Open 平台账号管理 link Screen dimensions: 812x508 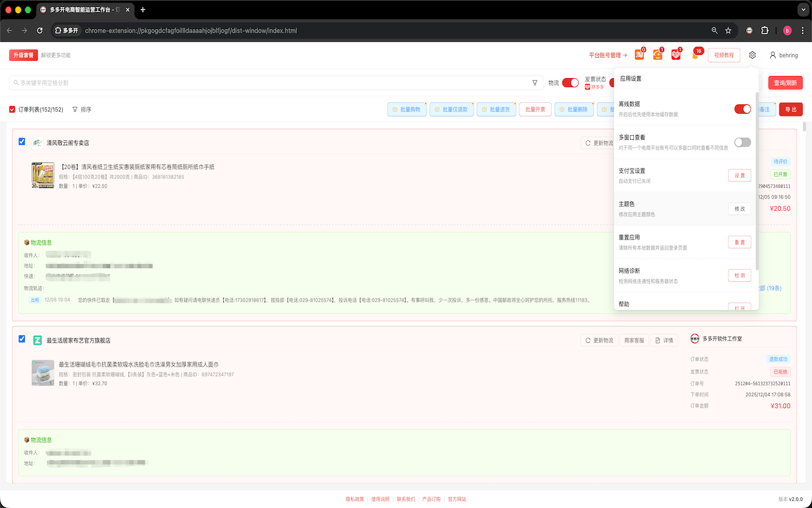(x=608, y=55)
